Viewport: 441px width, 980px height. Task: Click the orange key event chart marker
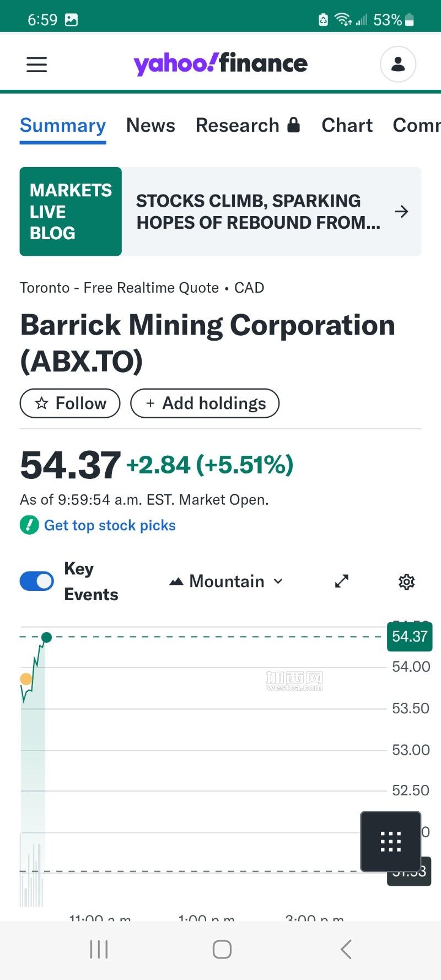[26, 679]
